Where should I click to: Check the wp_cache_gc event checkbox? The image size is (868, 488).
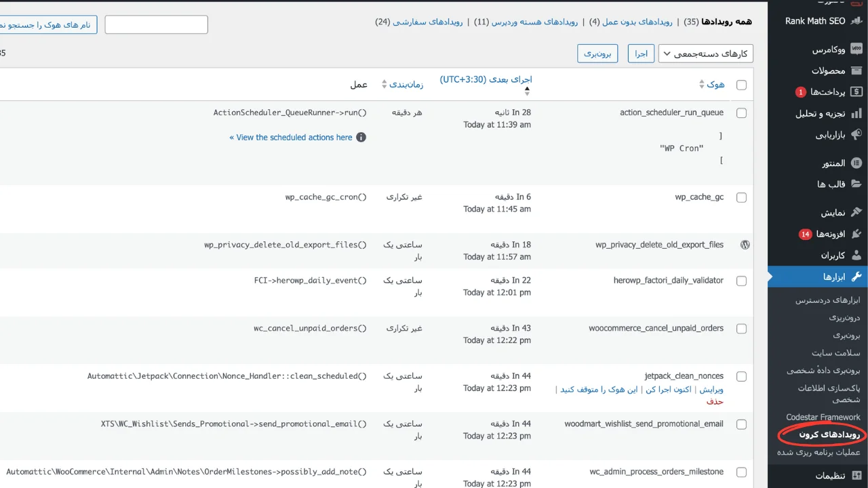(x=741, y=197)
